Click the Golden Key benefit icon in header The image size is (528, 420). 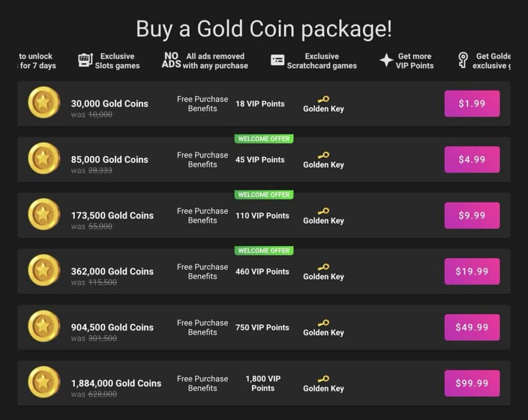point(463,60)
